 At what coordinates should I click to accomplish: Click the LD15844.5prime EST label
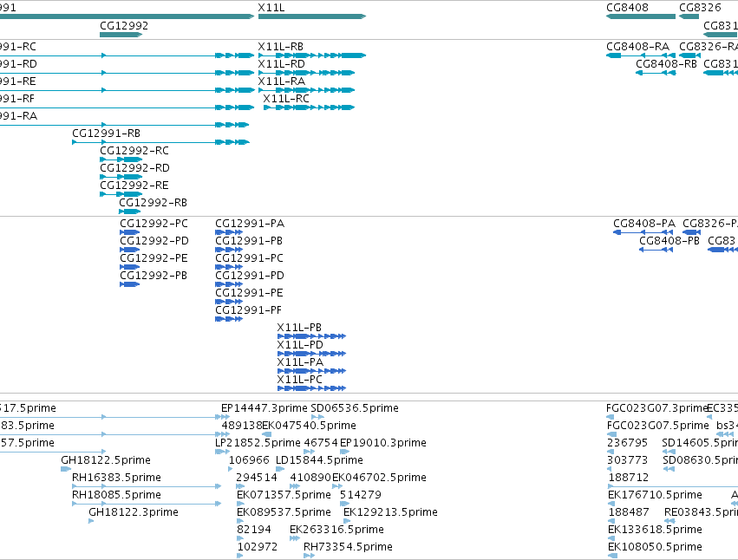[x=320, y=460]
